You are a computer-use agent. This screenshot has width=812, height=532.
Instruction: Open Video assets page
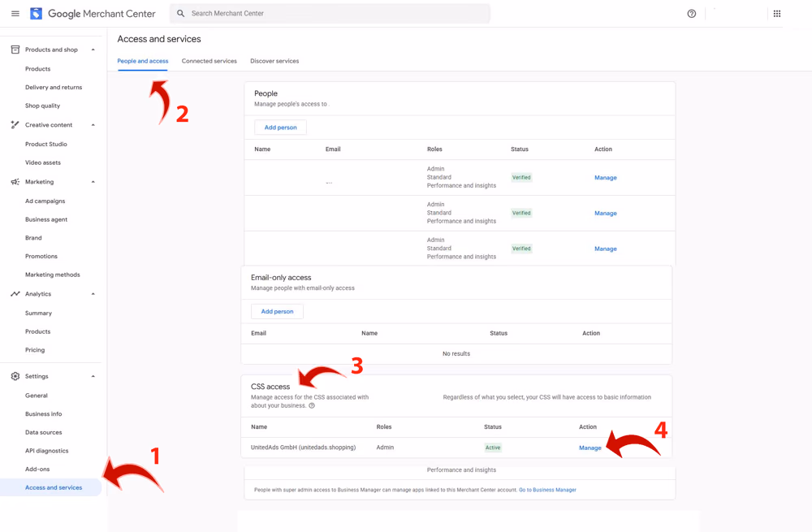click(43, 162)
